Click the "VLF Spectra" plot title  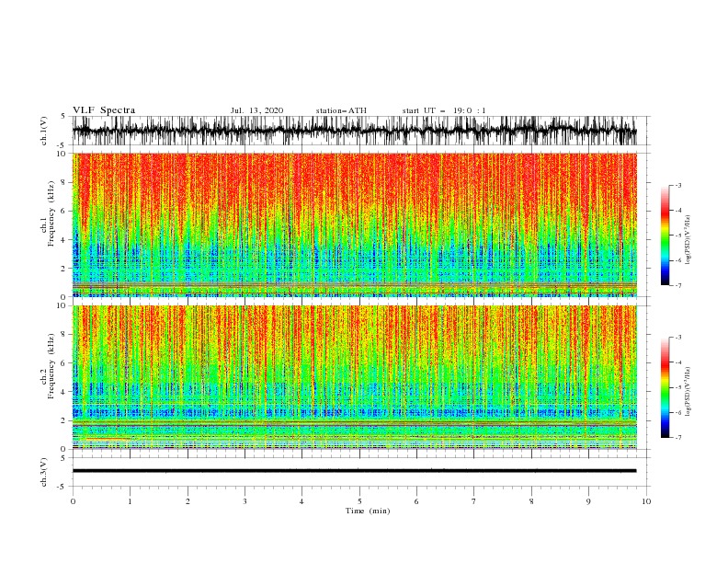click(104, 110)
